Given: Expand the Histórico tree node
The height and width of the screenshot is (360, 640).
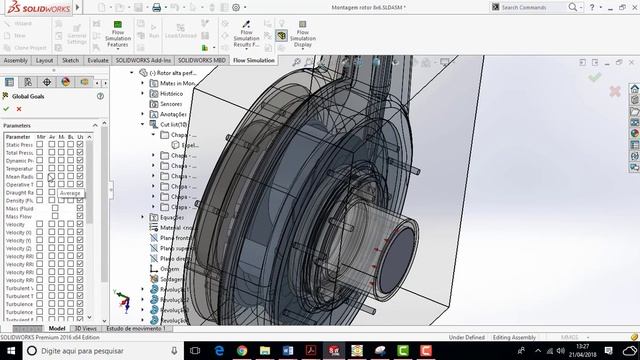Looking at the screenshot, I should click(x=142, y=93).
